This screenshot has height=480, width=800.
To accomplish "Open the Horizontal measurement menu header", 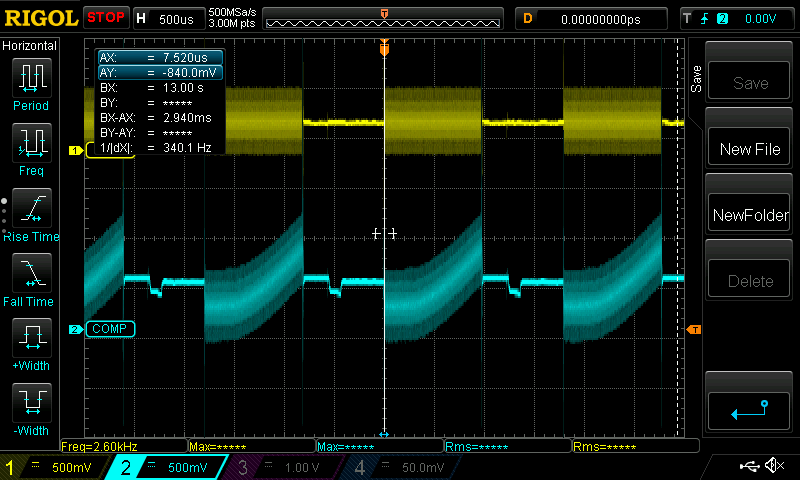I will (x=30, y=46).
